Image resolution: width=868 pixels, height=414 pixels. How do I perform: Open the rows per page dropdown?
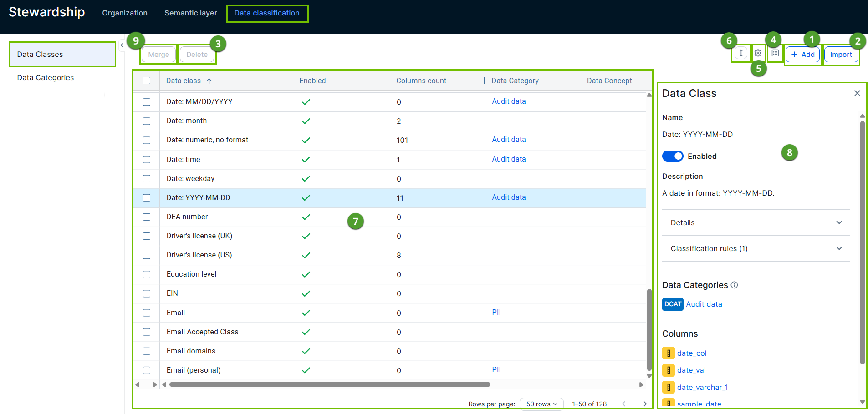(x=541, y=404)
